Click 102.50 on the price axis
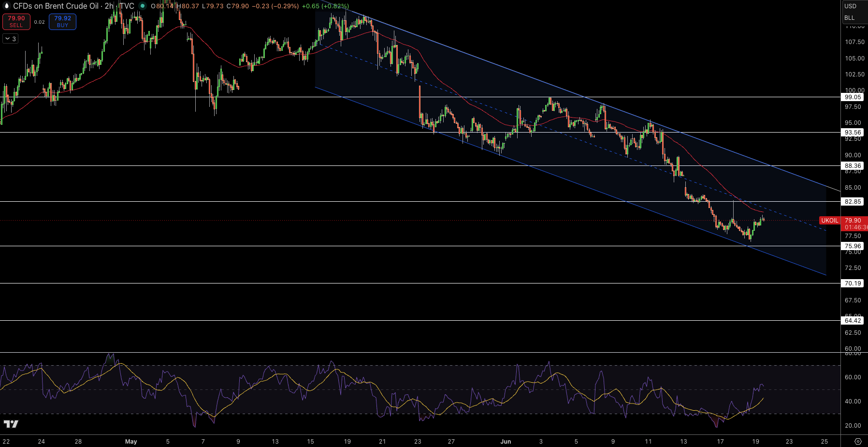868x447 pixels. 854,74
